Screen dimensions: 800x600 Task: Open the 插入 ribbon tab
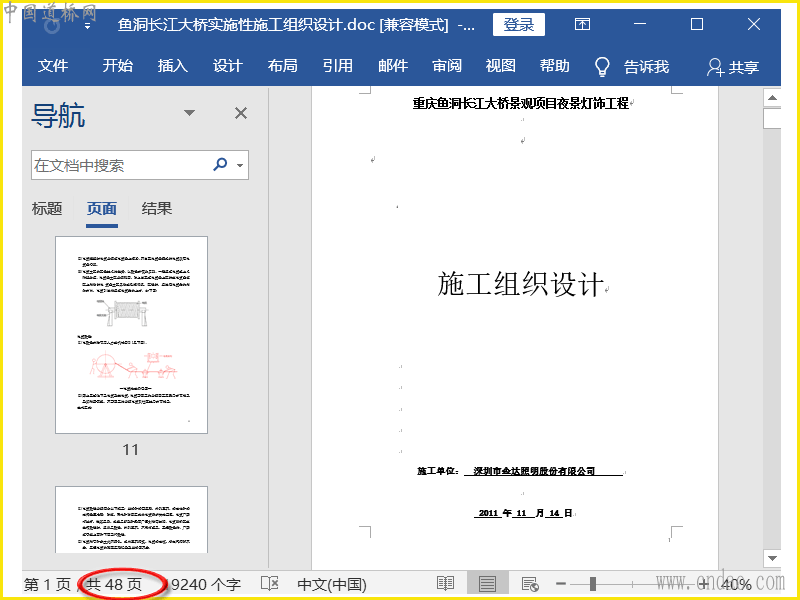[x=172, y=66]
